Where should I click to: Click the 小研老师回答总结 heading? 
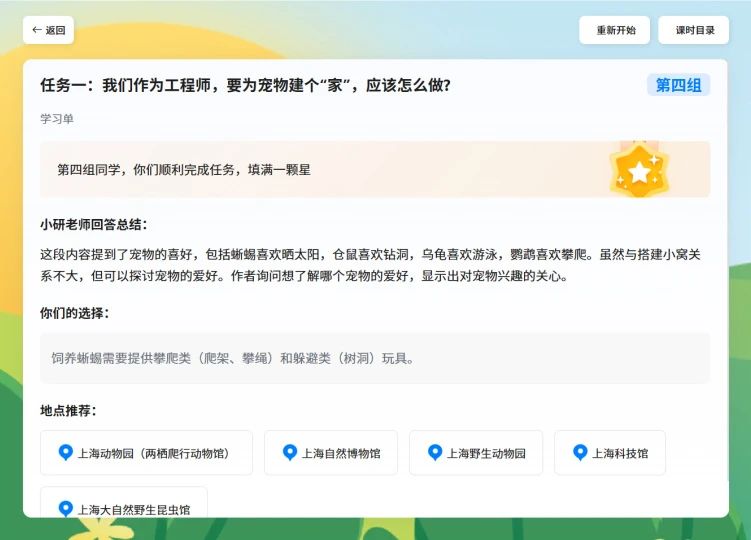[x=93, y=224]
